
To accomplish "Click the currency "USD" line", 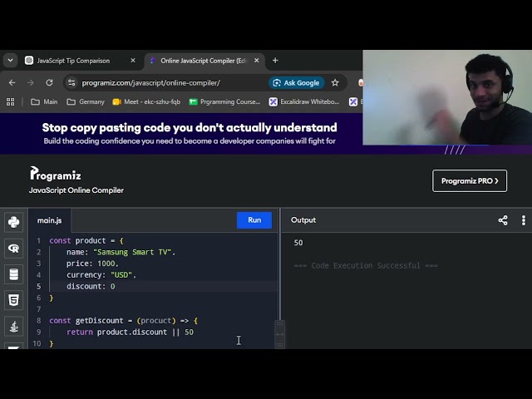I will coord(101,275).
